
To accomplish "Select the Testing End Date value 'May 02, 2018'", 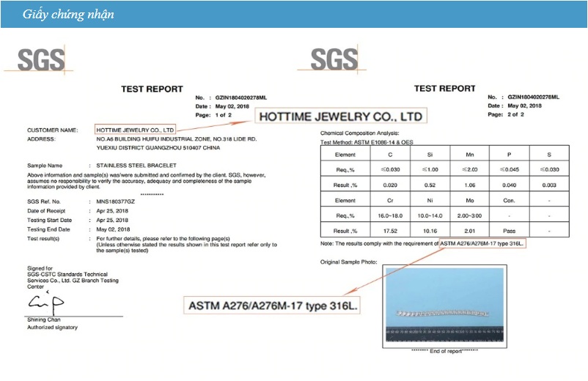I will (113, 229).
